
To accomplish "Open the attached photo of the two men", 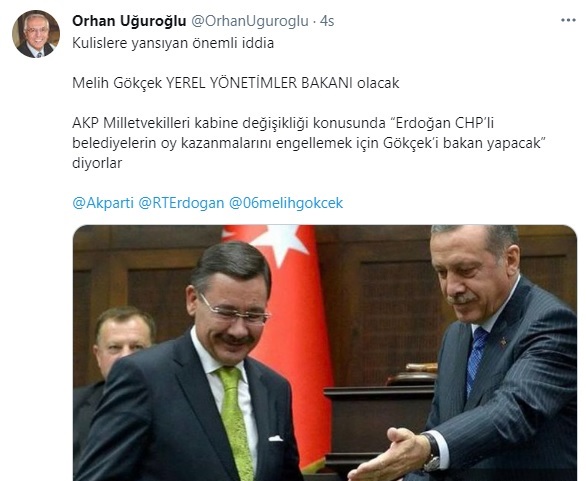I will pos(325,353).
